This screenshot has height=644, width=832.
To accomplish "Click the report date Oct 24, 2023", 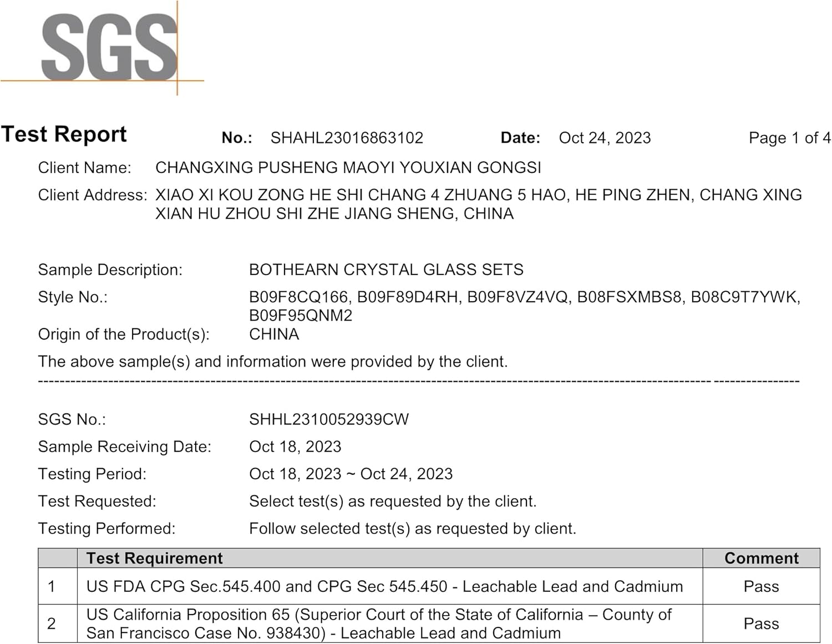I will 605,138.
